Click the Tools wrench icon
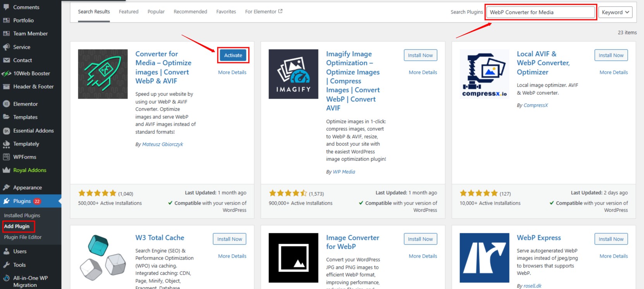The image size is (644, 289). [x=6, y=265]
